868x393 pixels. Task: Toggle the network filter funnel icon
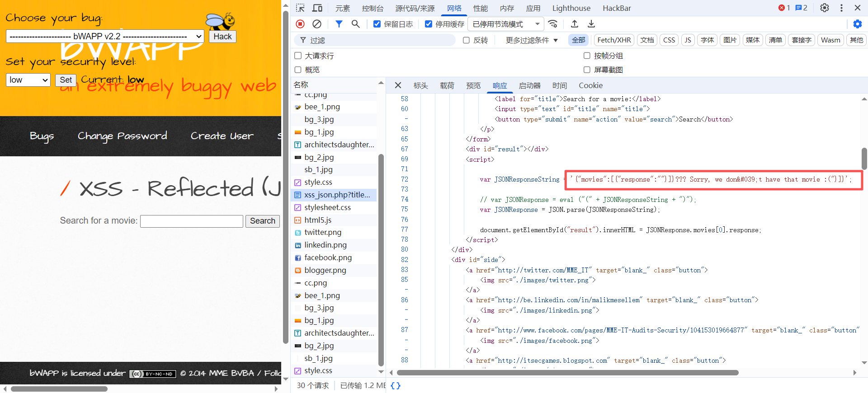pyautogui.click(x=339, y=24)
